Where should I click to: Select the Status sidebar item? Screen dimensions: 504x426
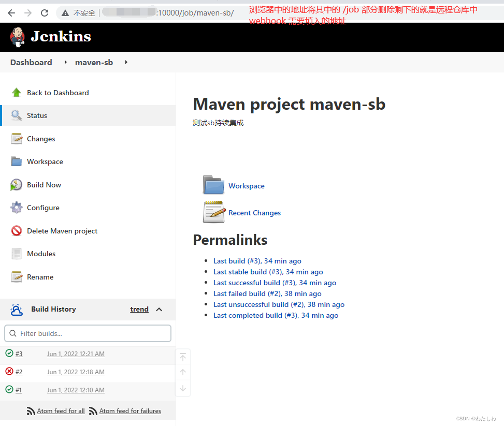[x=89, y=115]
